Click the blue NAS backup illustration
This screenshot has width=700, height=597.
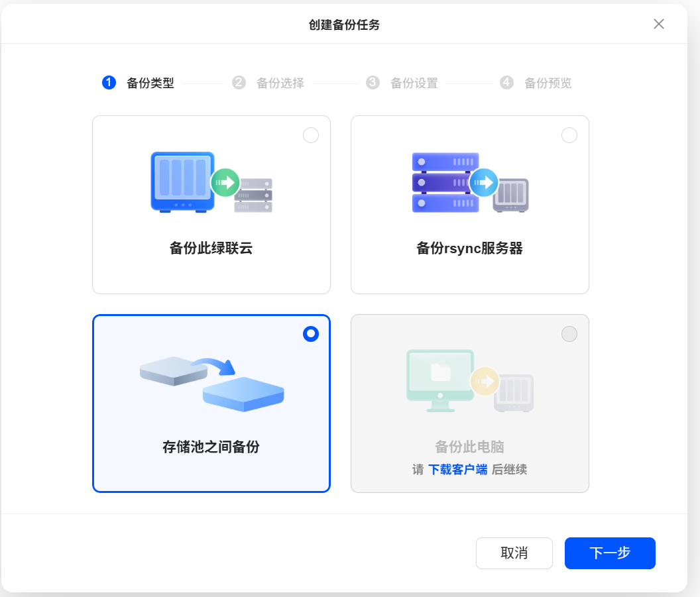pyautogui.click(x=211, y=182)
